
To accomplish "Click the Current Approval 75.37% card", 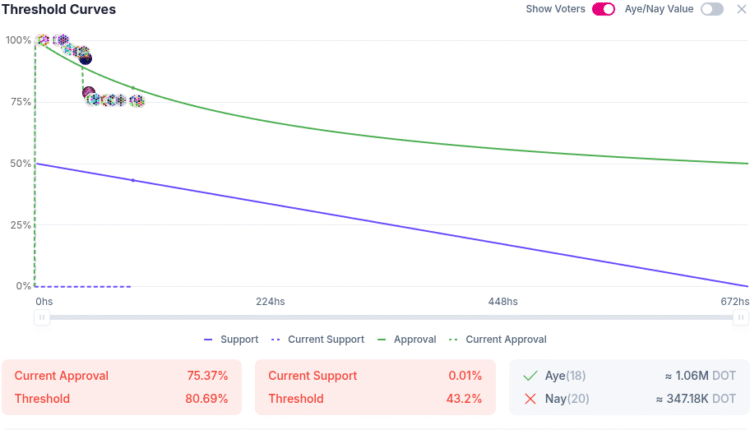I will click(121, 387).
